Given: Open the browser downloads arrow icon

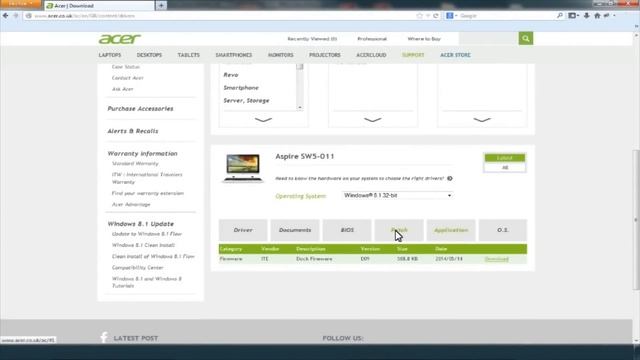Looking at the screenshot, I should click(x=587, y=16).
